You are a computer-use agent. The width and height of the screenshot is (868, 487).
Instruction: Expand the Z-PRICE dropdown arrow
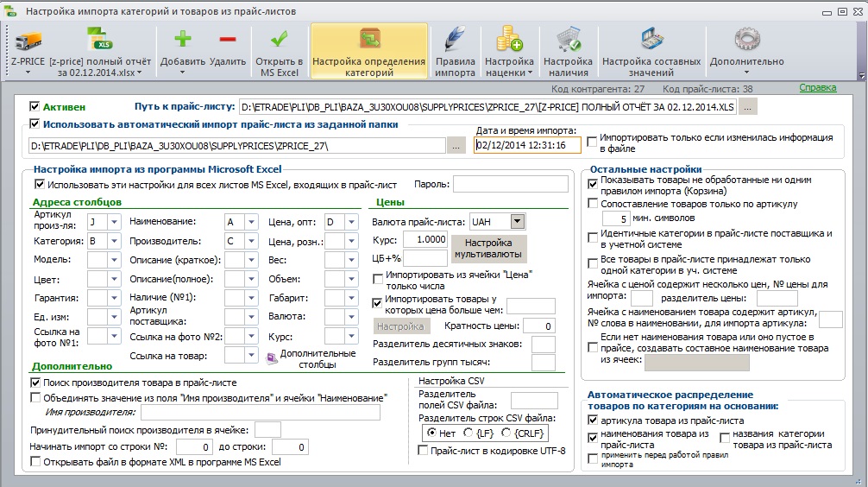28,73
